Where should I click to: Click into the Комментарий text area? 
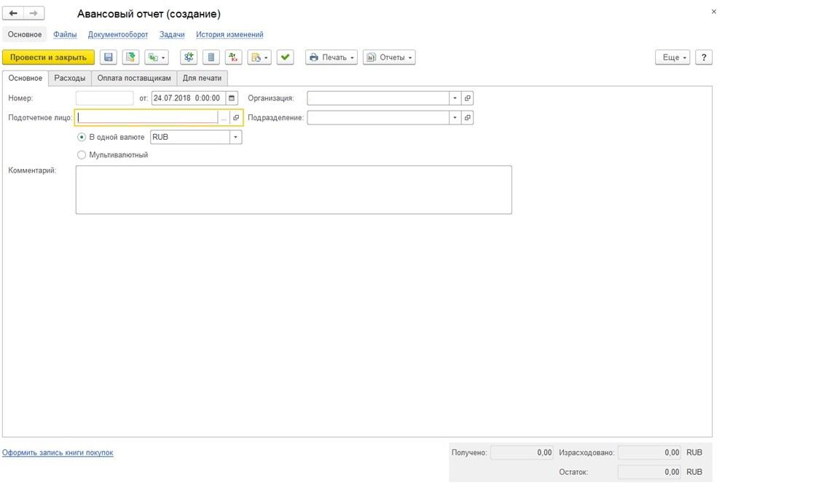(293, 189)
